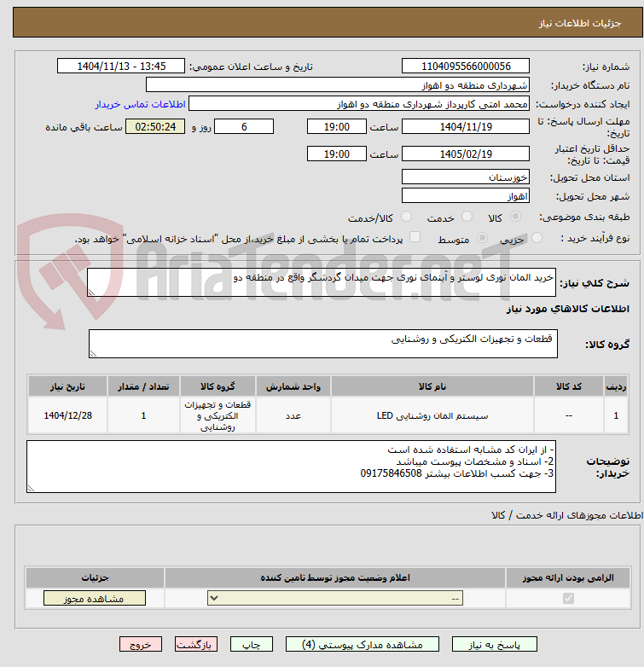Select the خدمت radio button
Image resolution: width=644 pixels, height=667 pixels.
[467, 217]
